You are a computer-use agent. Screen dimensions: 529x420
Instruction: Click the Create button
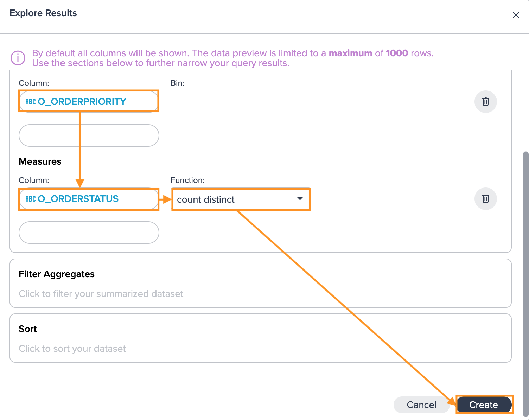coord(484,405)
